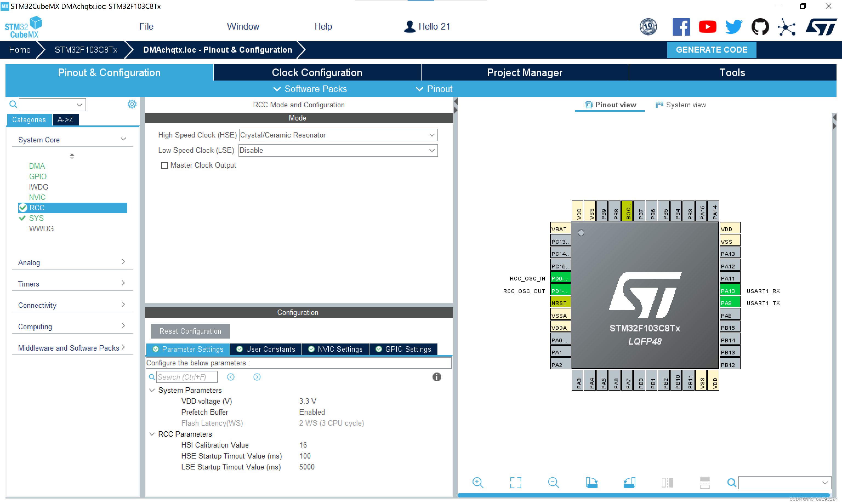Click the zoom out magnifier icon
This screenshot has height=504, width=842.
pos(553,483)
